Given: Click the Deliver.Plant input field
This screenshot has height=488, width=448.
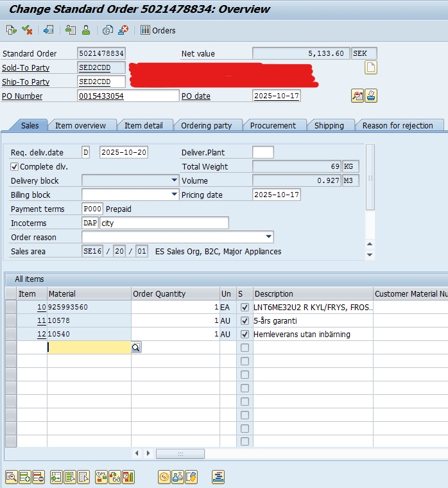Looking at the screenshot, I should point(263,152).
